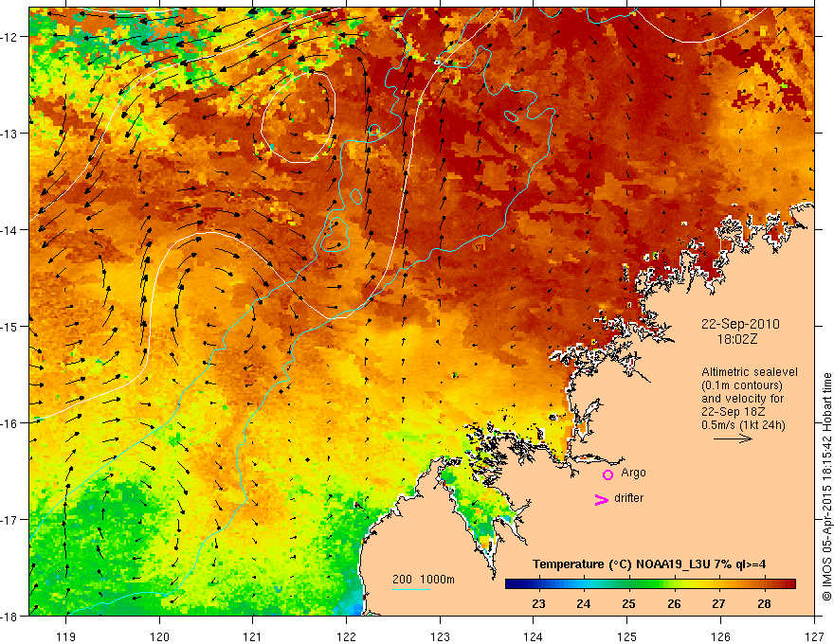The image size is (834, 644).
Task: Click the longitude 121 axis label
Action: pyautogui.click(x=253, y=636)
